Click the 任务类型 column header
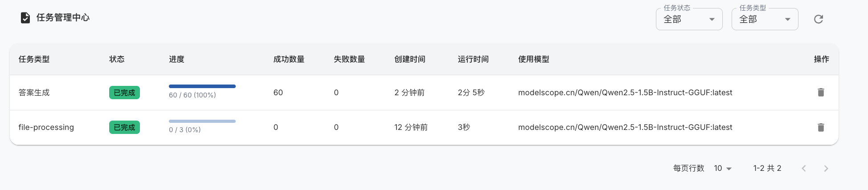Image resolution: width=868 pixels, height=190 pixels. [34, 59]
